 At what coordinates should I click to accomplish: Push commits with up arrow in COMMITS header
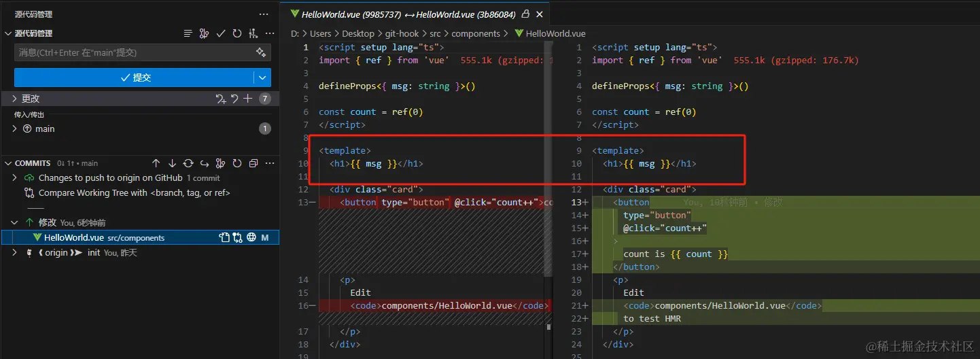coord(156,163)
